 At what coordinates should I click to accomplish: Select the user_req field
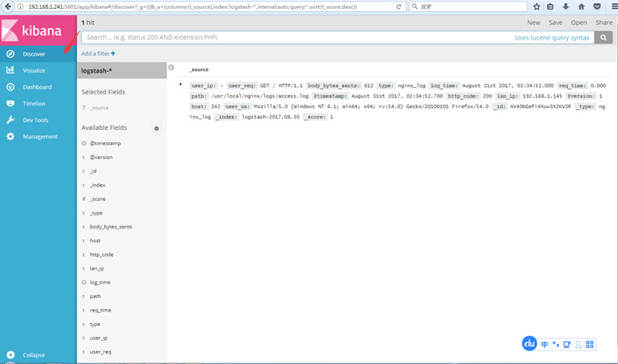pyautogui.click(x=100, y=352)
